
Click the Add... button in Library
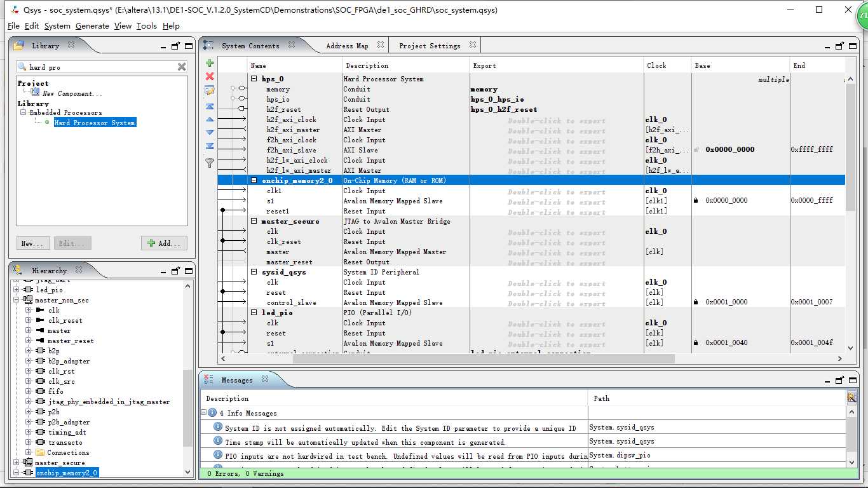point(164,243)
